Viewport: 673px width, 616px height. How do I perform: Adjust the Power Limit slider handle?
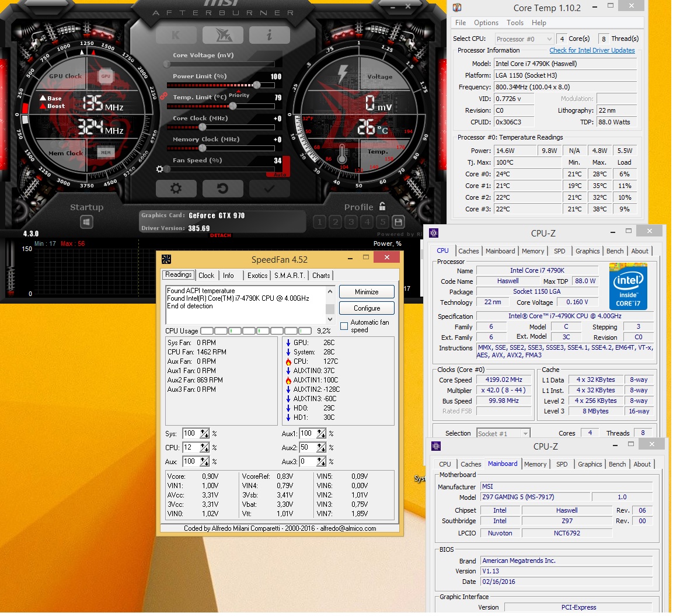[257, 85]
